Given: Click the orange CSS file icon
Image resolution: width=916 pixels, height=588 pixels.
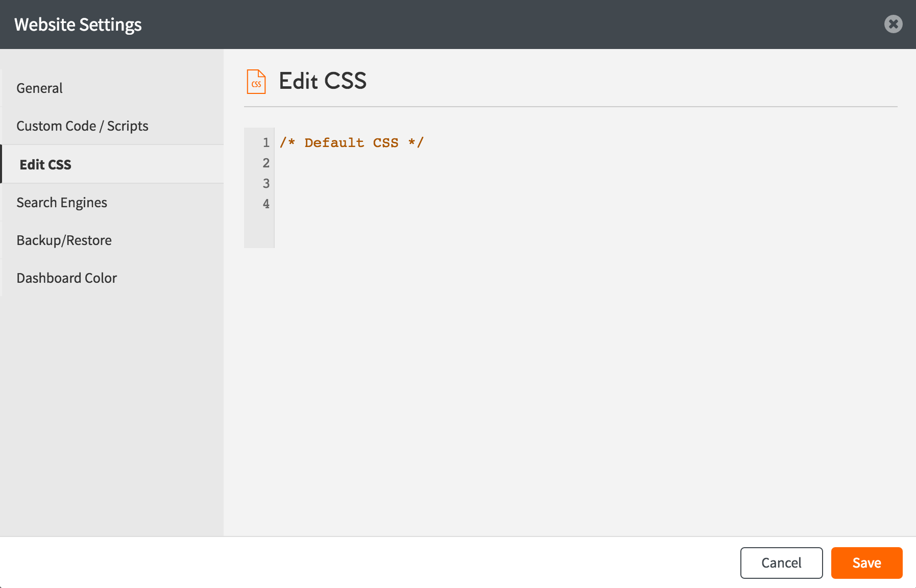Looking at the screenshot, I should 256,82.
